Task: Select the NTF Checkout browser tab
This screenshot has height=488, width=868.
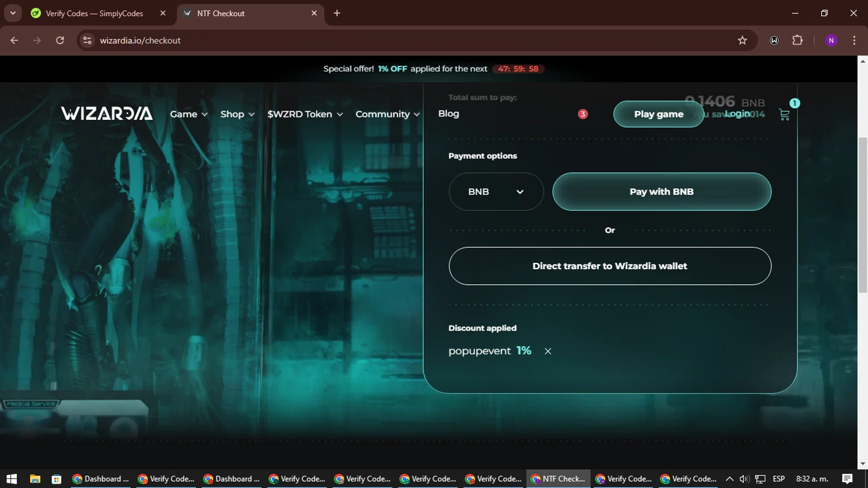Action: point(250,13)
